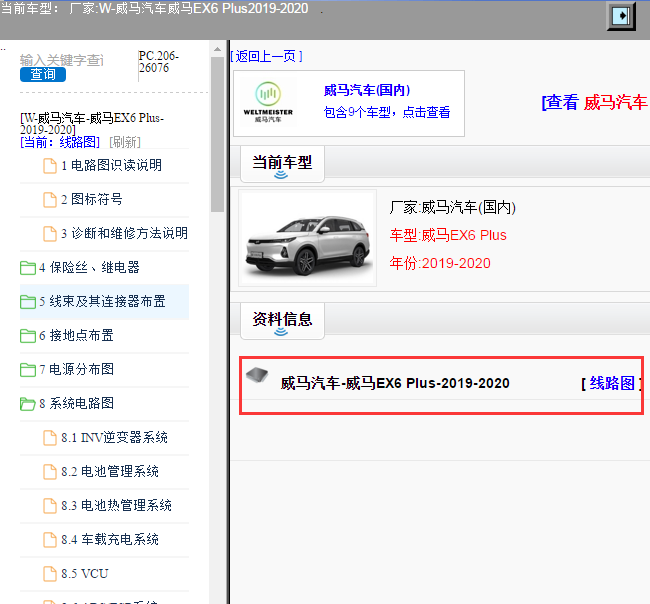Click the WELTMEISTER brand logo

(268, 102)
